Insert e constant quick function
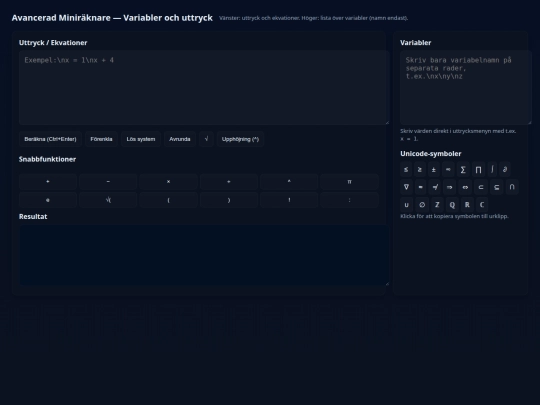 (x=48, y=200)
